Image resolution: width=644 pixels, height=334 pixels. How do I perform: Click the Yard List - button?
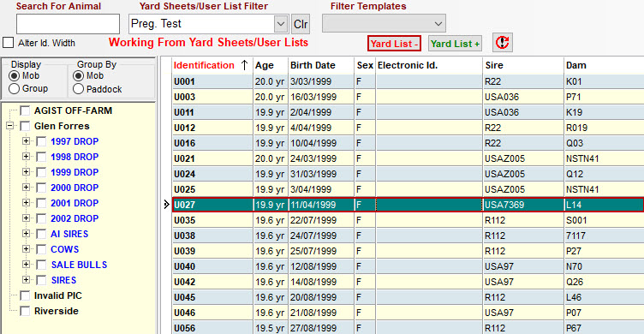[394, 44]
